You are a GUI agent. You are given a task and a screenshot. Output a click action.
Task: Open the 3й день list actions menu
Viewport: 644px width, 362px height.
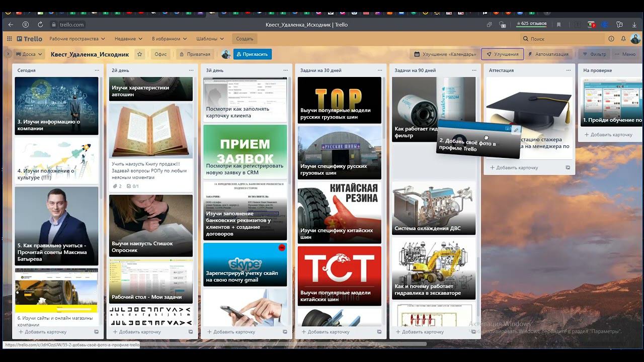click(286, 70)
